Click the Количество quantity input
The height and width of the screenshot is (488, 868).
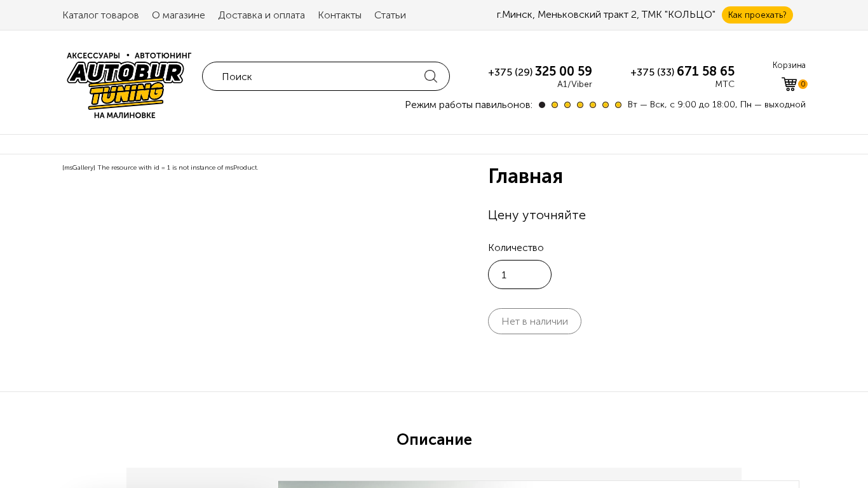[x=519, y=274]
